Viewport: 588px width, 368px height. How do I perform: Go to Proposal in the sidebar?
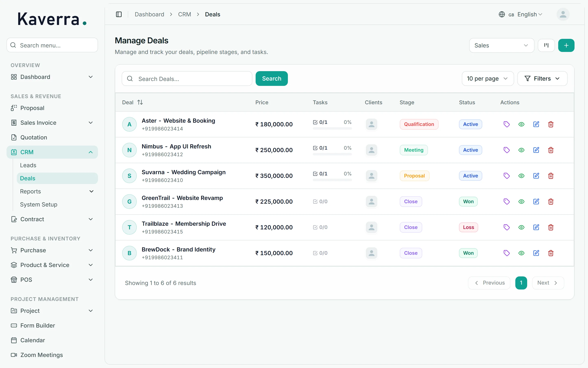tap(32, 108)
